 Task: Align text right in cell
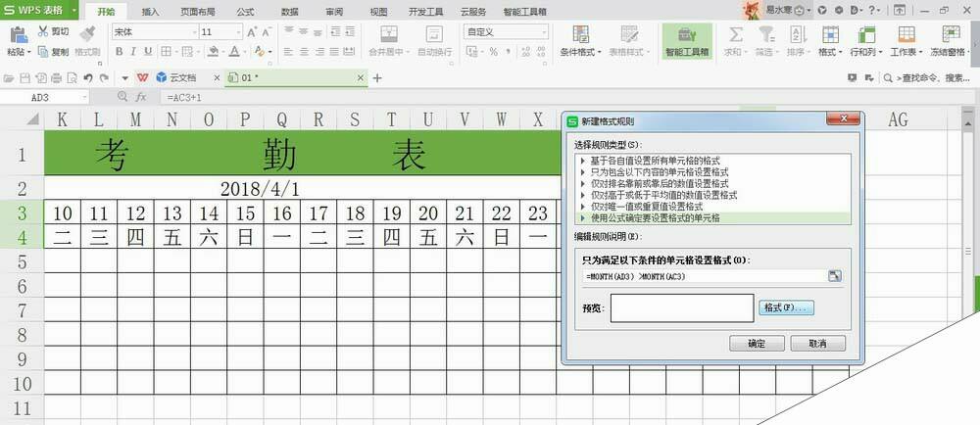click(318, 51)
